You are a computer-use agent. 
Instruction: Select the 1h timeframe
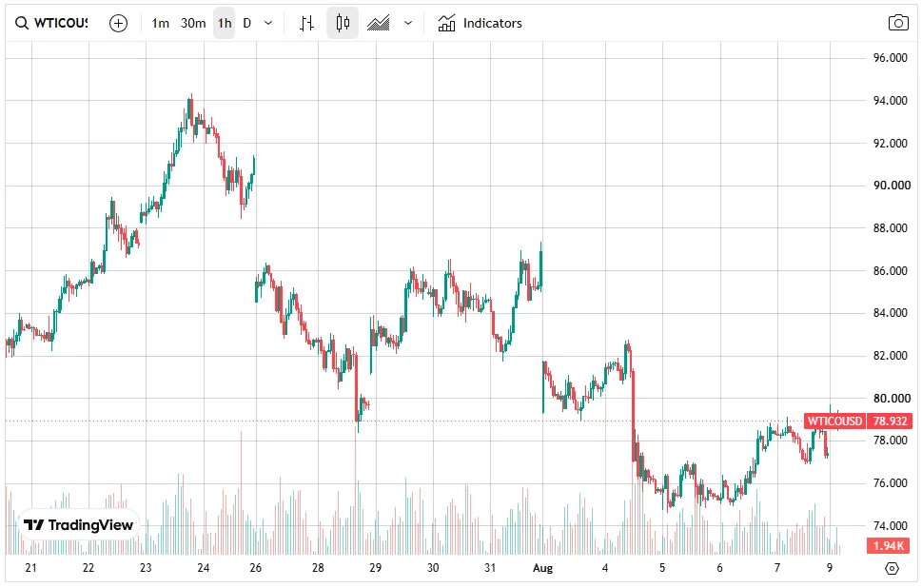pyautogui.click(x=224, y=23)
